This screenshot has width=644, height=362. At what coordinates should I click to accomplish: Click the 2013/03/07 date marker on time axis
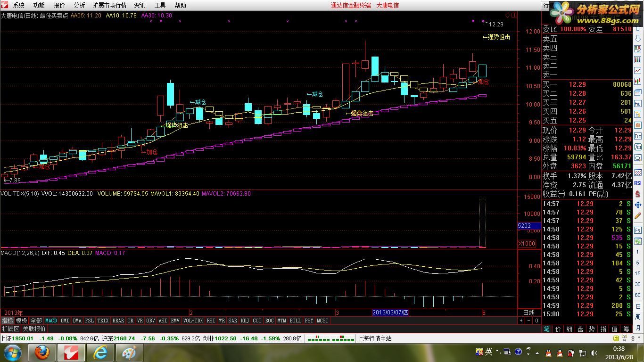[x=391, y=313]
